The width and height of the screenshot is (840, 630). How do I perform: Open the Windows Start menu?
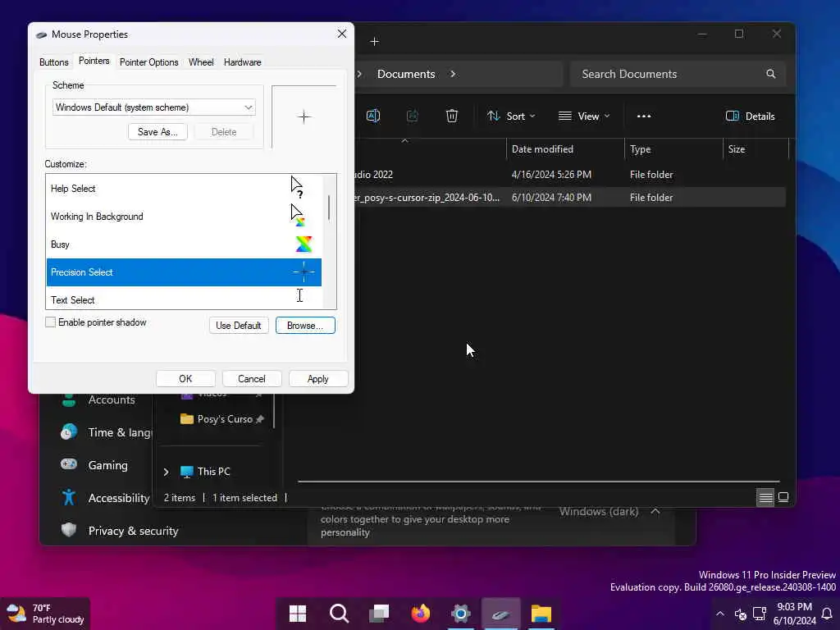[x=298, y=614]
